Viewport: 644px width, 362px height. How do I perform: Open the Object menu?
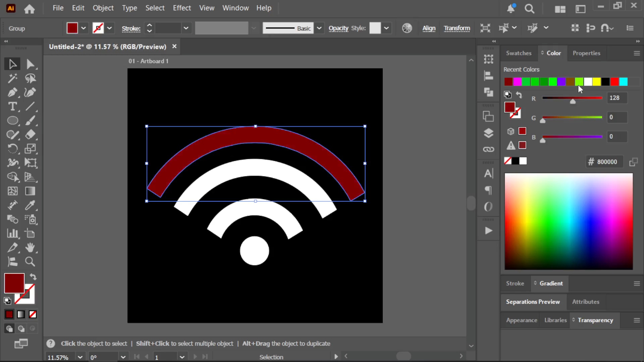click(x=103, y=8)
